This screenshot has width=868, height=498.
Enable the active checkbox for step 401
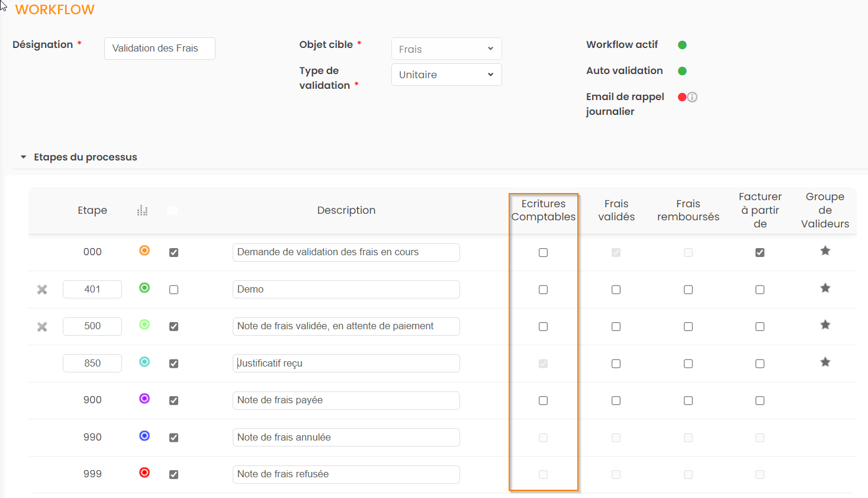[x=173, y=290]
